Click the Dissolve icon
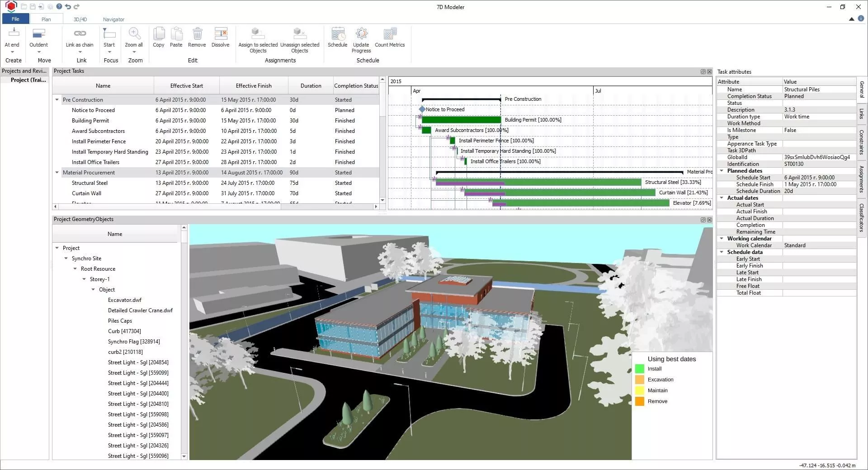This screenshot has height=470, width=868. 220,34
